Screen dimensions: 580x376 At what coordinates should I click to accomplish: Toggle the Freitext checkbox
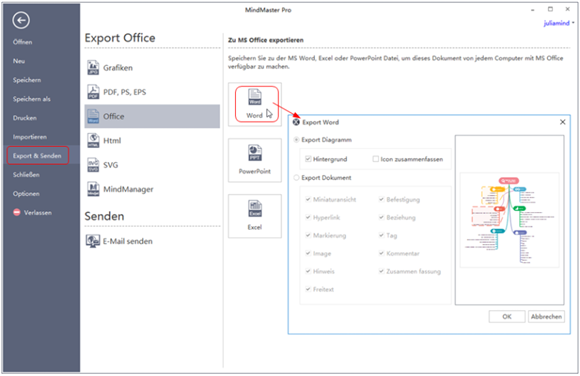308,289
